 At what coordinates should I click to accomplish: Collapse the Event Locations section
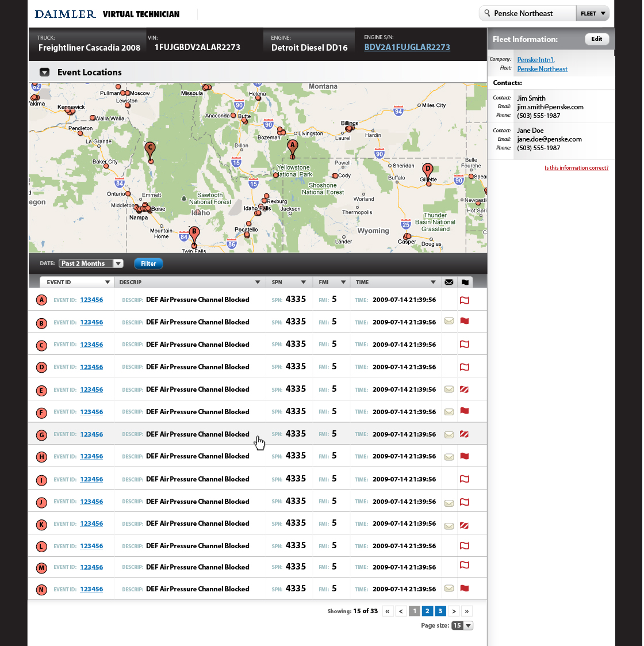pos(44,72)
